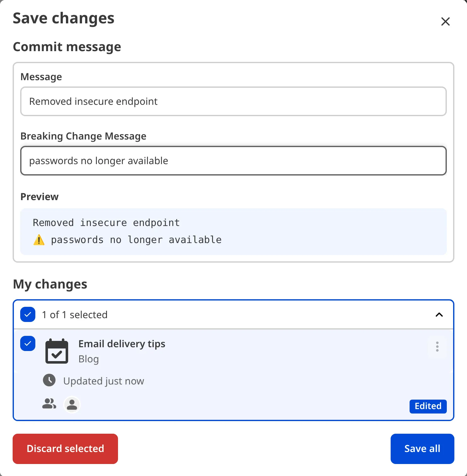This screenshot has width=467, height=476.
Task: Click the Edited status badge
Action: tap(428, 406)
